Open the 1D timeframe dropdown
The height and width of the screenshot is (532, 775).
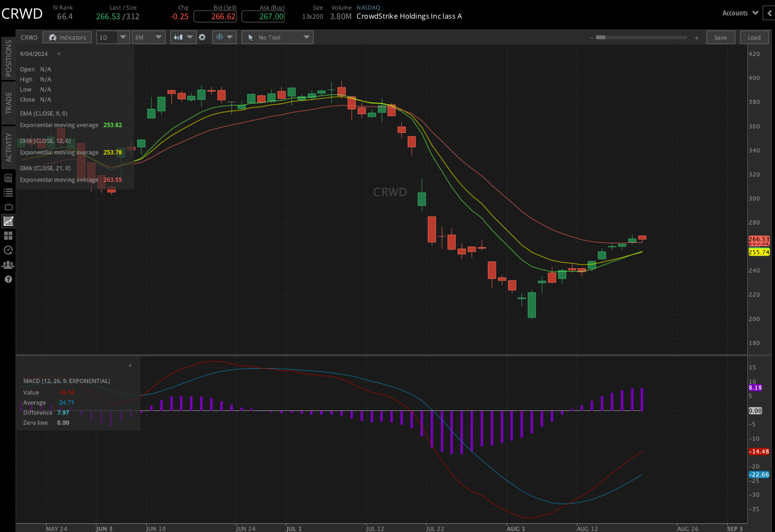[x=113, y=37]
